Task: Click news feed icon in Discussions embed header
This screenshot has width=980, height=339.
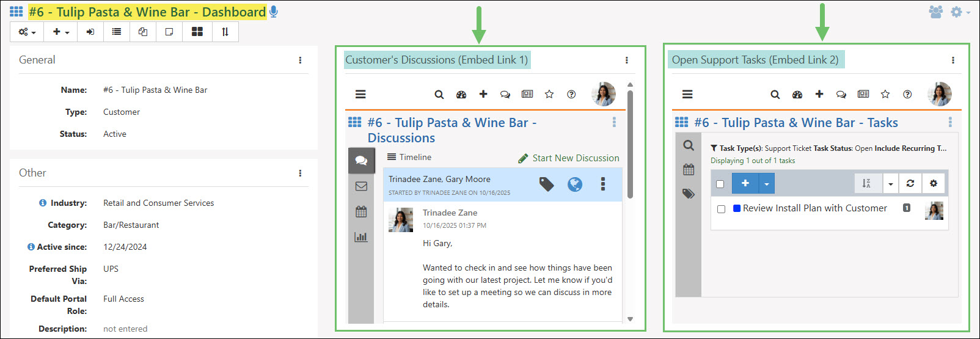Action: pyautogui.click(x=527, y=94)
